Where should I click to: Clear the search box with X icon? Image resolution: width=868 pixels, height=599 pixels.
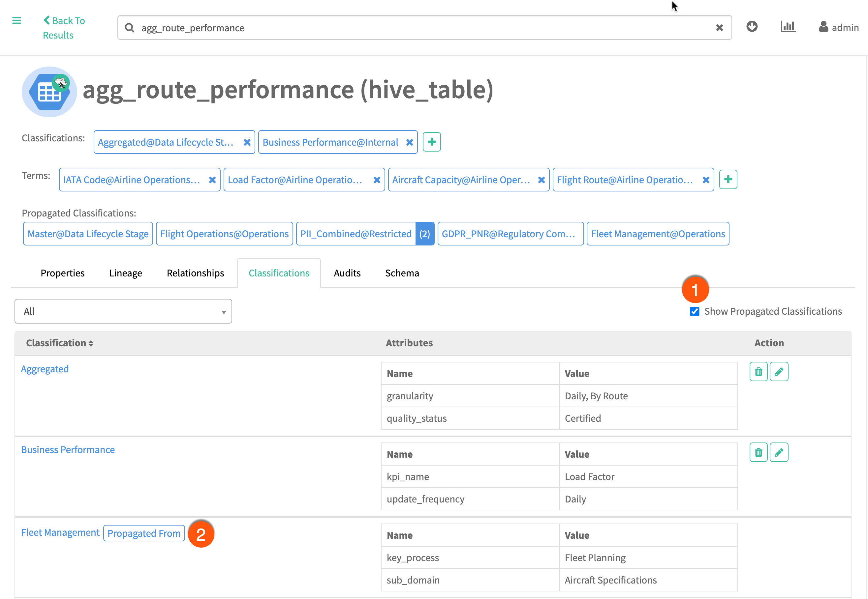(x=719, y=28)
